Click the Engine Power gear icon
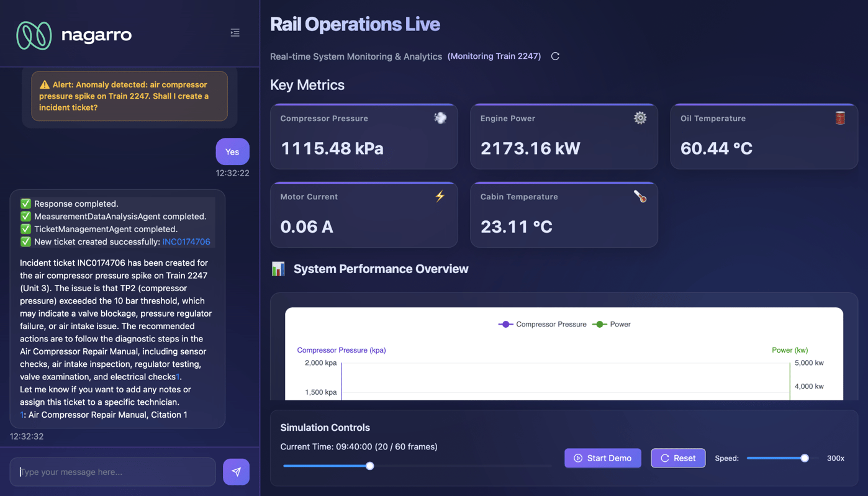Image resolution: width=868 pixels, height=496 pixels. [640, 118]
